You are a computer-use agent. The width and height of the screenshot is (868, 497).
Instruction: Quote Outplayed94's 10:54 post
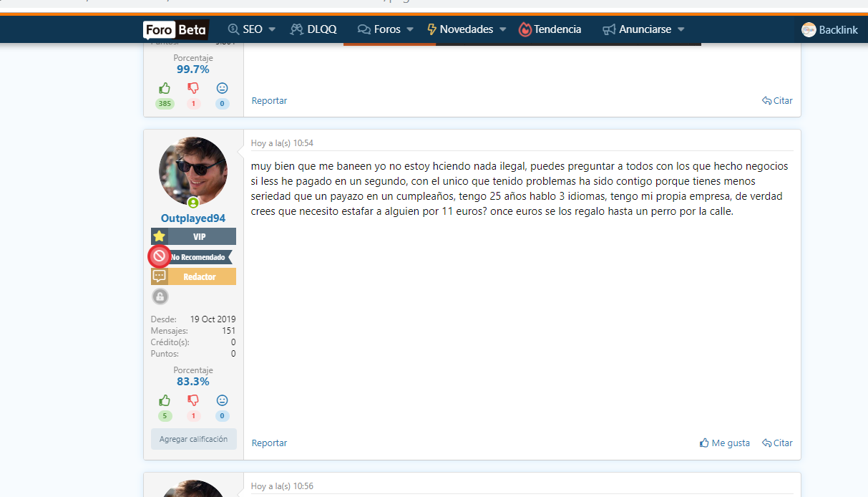777,443
